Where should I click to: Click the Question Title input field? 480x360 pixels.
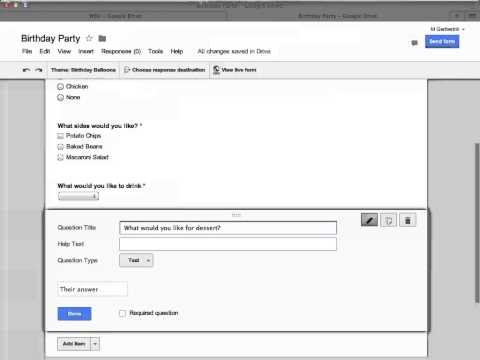pyautogui.click(x=228, y=228)
